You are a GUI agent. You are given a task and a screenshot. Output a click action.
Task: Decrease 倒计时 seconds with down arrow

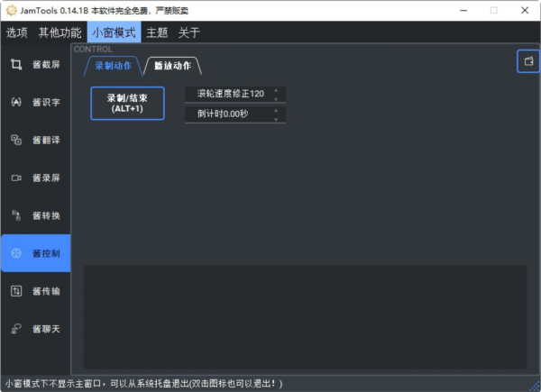pos(276,119)
